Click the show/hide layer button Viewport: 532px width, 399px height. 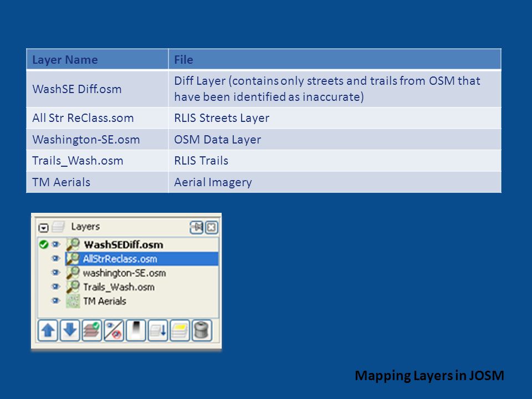[114, 330]
